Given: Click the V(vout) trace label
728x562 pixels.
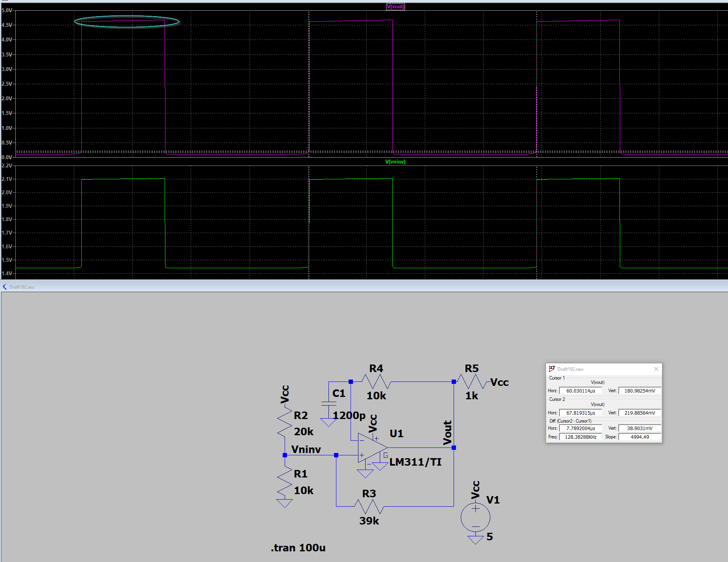Looking at the screenshot, I should click(x=395, y=7).
